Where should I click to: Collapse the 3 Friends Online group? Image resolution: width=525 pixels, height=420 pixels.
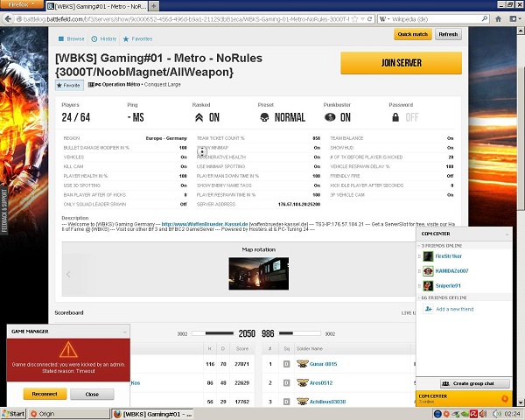(x=419, y=246)
